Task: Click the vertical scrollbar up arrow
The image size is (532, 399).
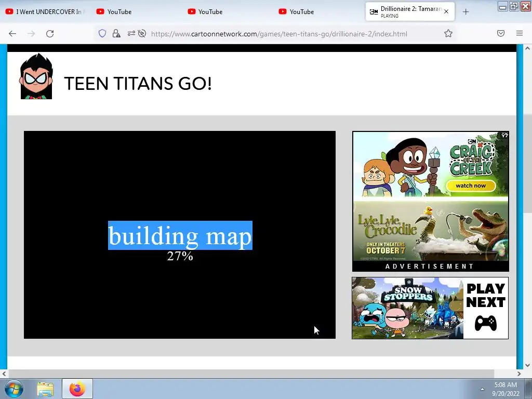Action: pyautogui.click(x=527, y=48)
